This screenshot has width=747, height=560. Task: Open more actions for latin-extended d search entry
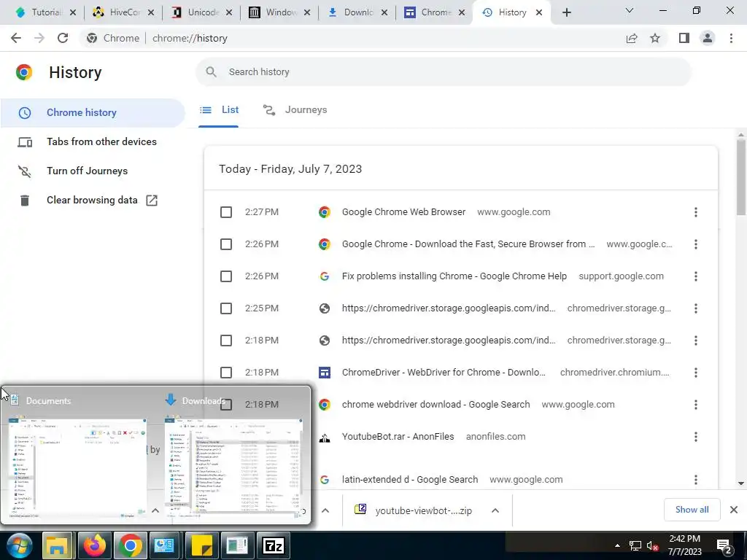pos(695,480)
